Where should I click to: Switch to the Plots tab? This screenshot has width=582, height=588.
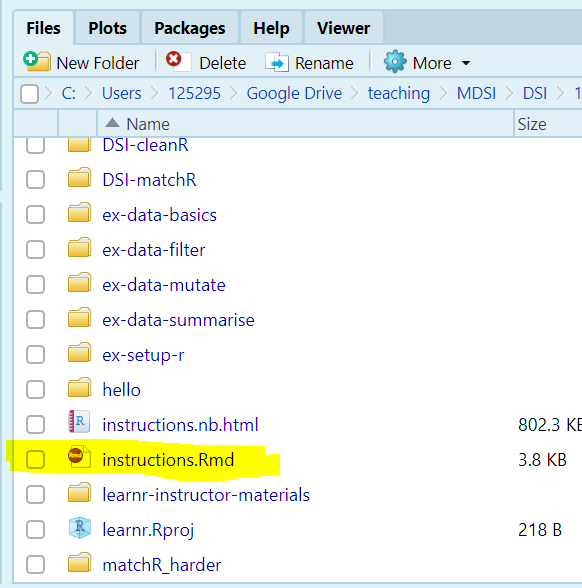tap(108, 28)
